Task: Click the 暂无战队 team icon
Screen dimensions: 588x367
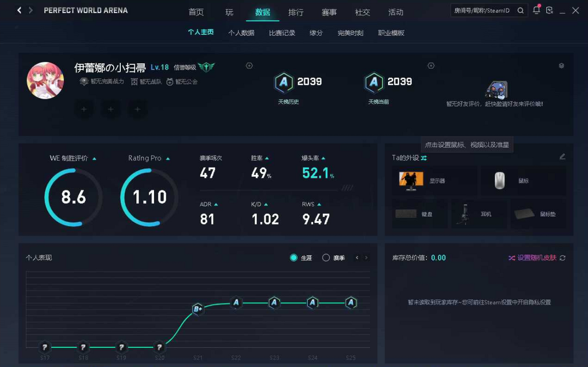Action: point(134,82)
